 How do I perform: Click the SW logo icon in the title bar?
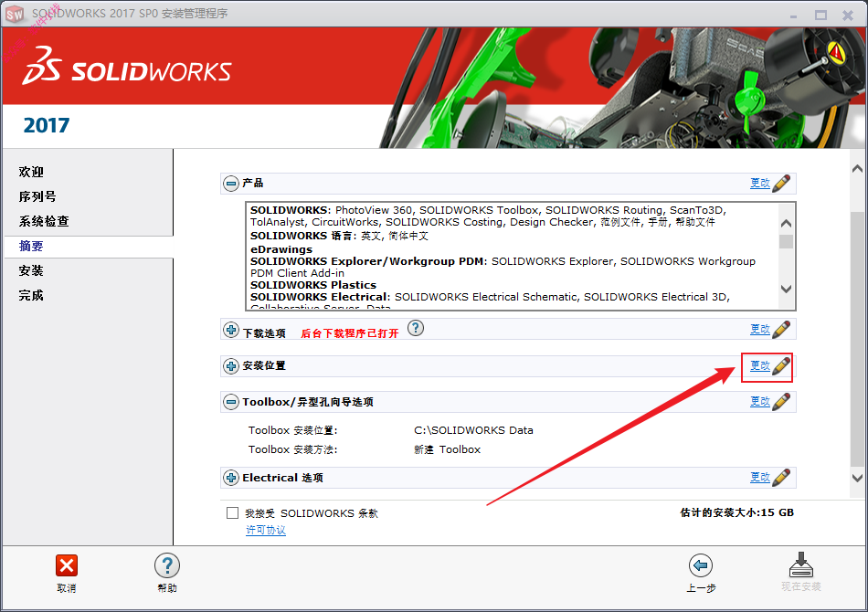click(x=15, y=15)
